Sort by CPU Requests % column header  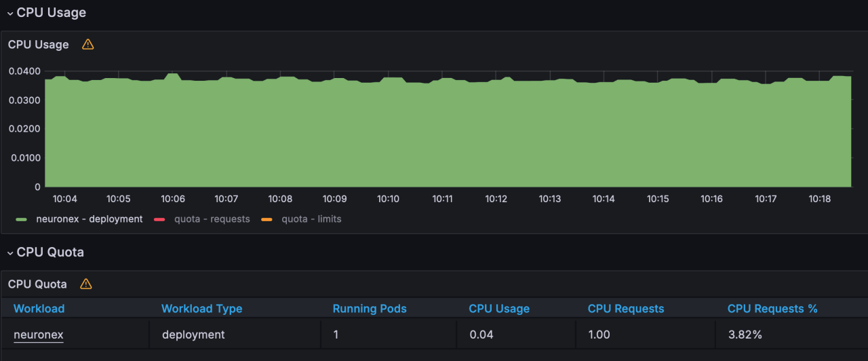[772, 309]
